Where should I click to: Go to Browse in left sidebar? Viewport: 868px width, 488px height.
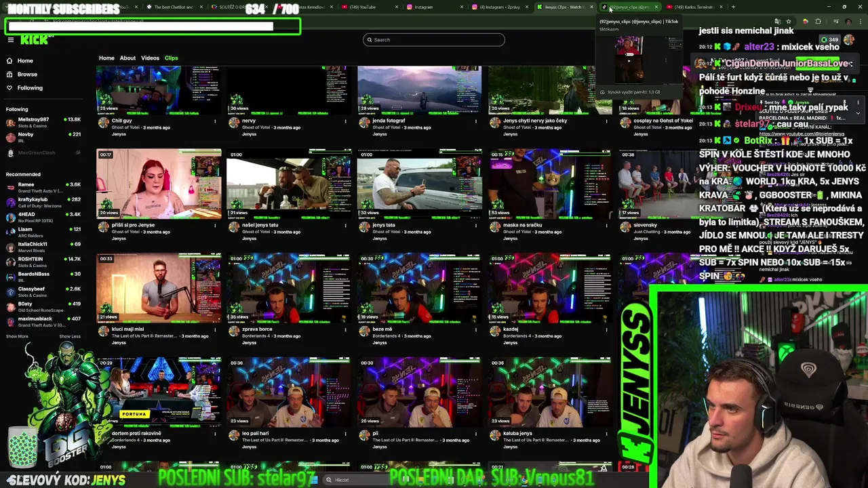pos(27,75)
